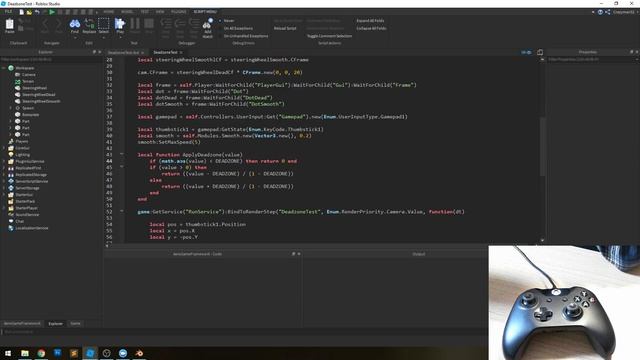Expand the ServerScriptService node
This screenshot has width=640, height=360.
point(4,181)
